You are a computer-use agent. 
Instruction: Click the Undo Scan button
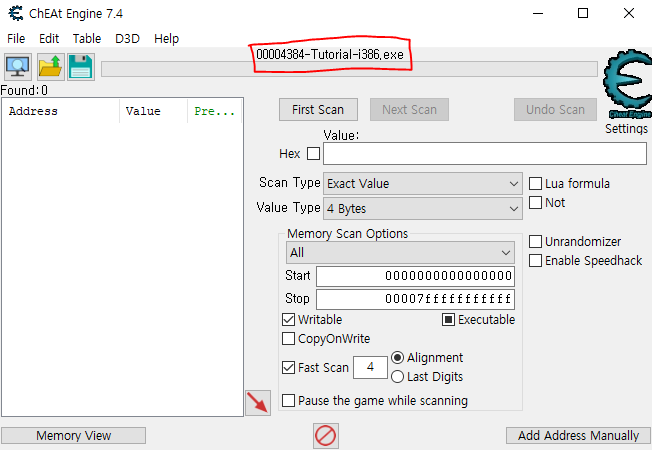click(x=555, y=110)
